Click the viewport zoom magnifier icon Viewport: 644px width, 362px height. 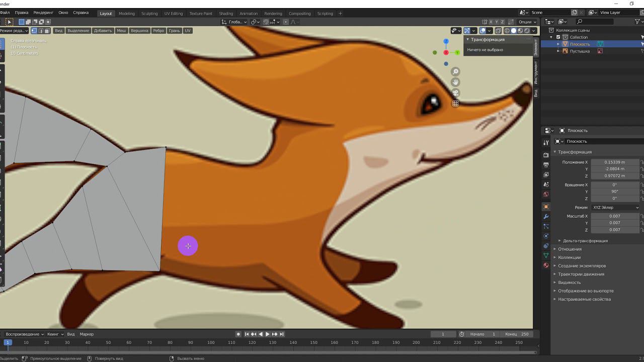pos(455,72)
